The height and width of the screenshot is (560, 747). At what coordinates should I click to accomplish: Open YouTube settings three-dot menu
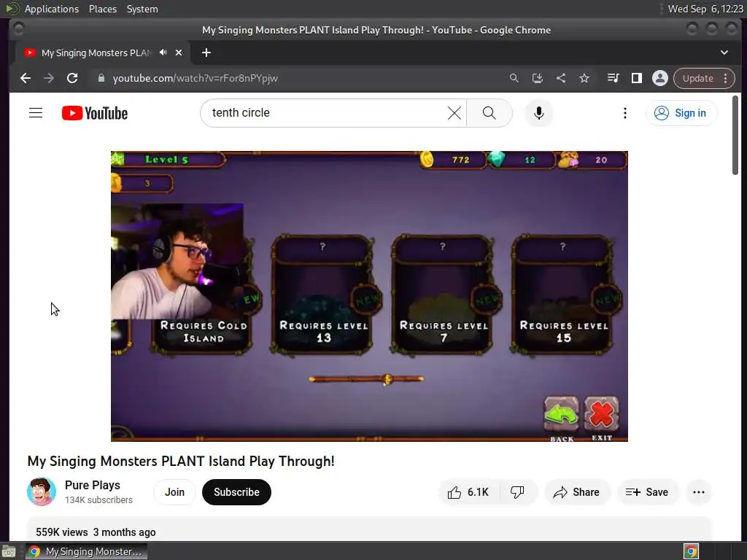coord(625,113)
